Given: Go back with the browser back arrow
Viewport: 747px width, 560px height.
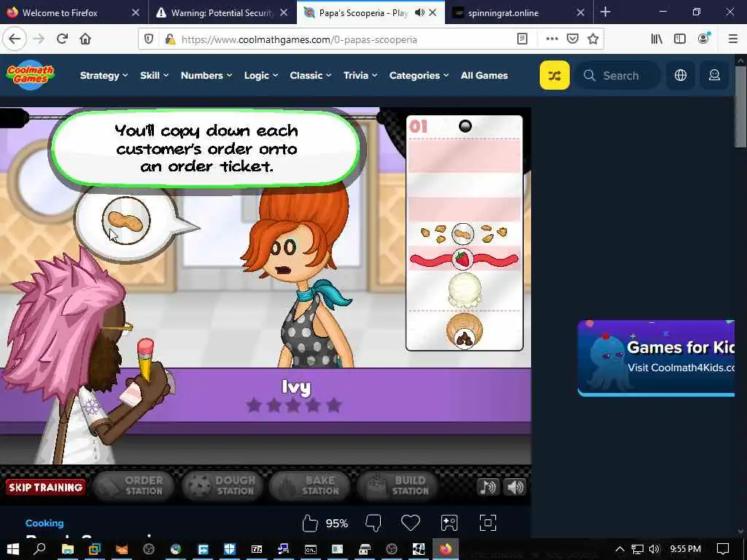Looking at the screenshot, I should pos(15,39).
